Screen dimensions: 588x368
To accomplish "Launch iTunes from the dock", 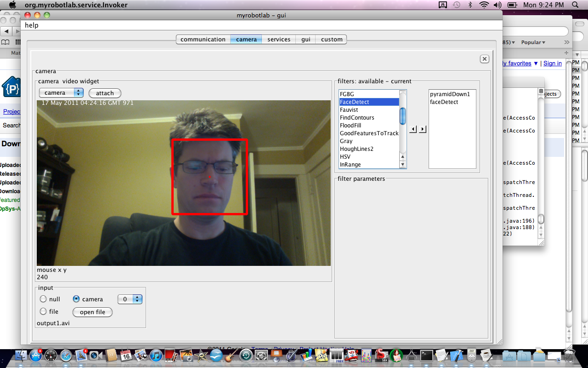I will click(x=156, y=356).
